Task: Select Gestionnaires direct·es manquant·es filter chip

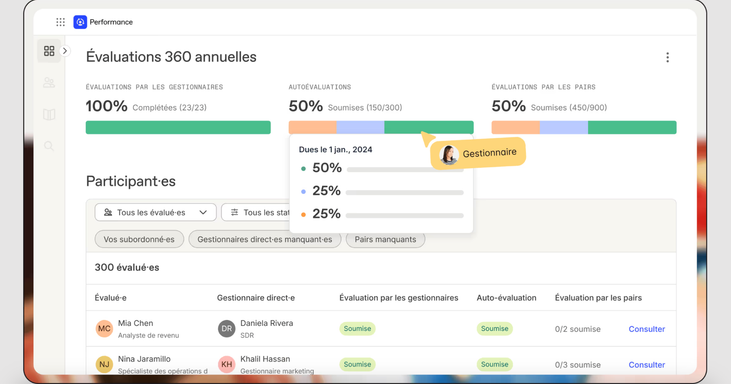Action: 265,240
